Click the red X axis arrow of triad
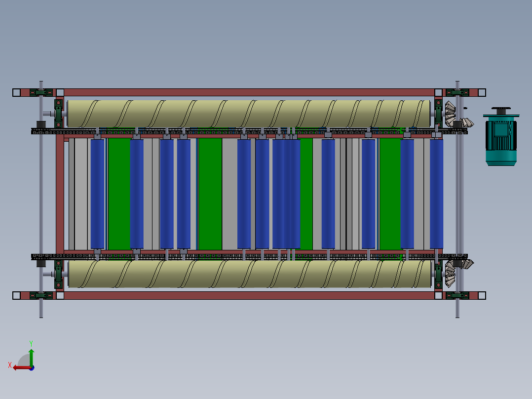532x399 pixels. coord(21,368)
